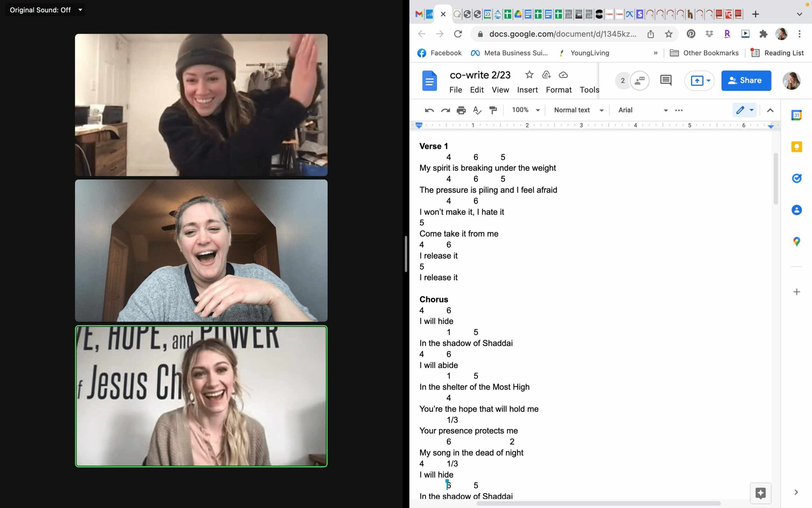
Task: Open Google Tasks in the side panel
Action: 797,178
